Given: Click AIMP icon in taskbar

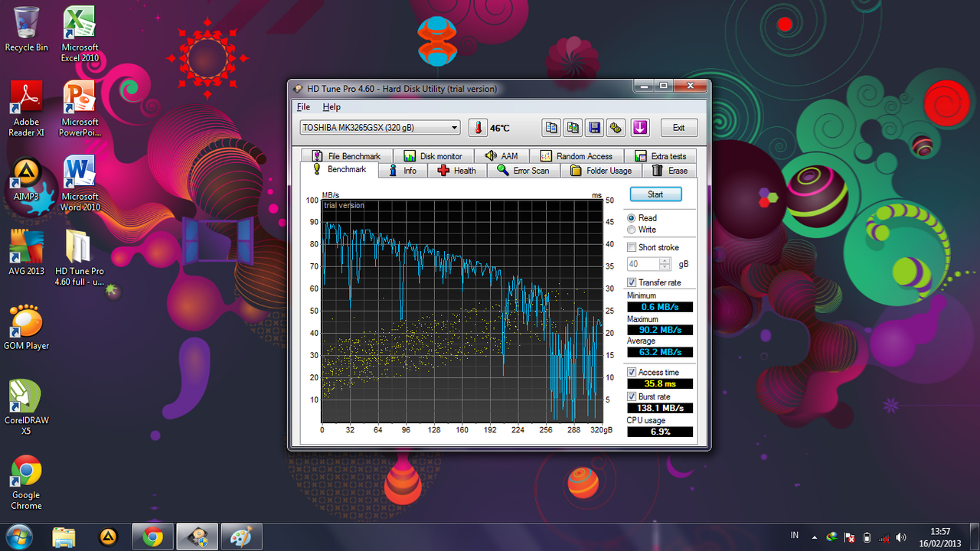Looking at the screenshot, I should pos(109,537).
